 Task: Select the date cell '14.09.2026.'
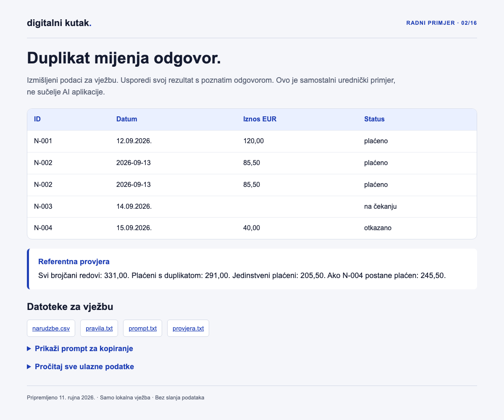pyautogui.click(x=173, y=207)
